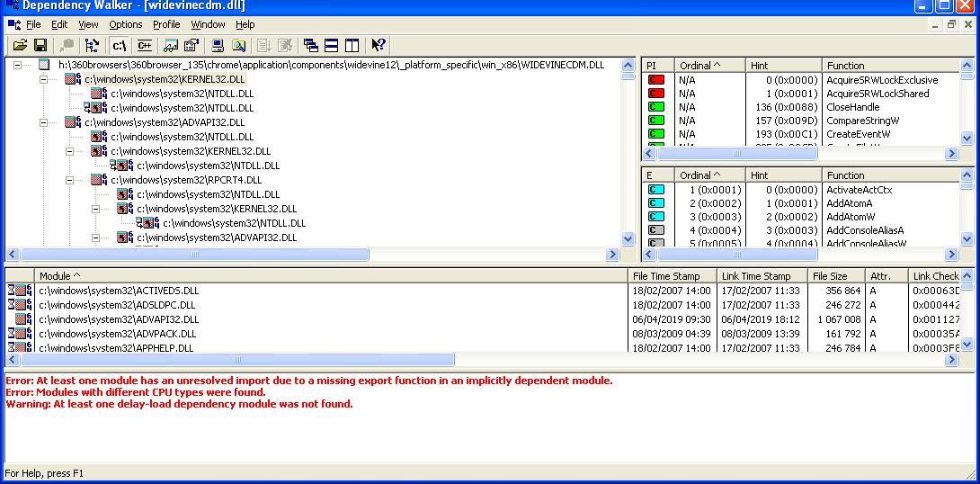Collapse ADVAPI32.DLL node under RPCRT4.DLL

95,238
